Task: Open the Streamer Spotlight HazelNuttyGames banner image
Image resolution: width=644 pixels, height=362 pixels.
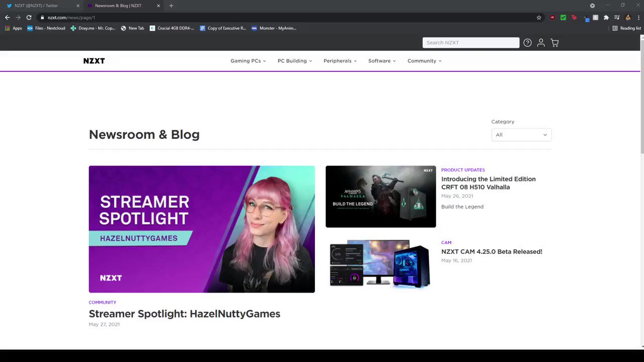Action: [x=202, y=229]
